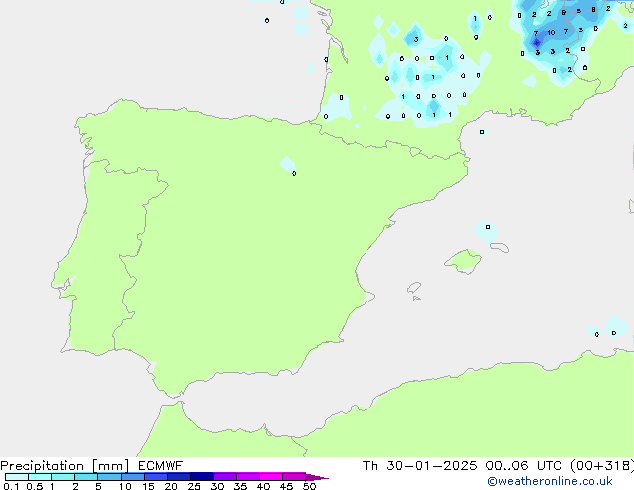
Task: Open the weatheronline.co.uk copyright link
Action: pos(549,481)
